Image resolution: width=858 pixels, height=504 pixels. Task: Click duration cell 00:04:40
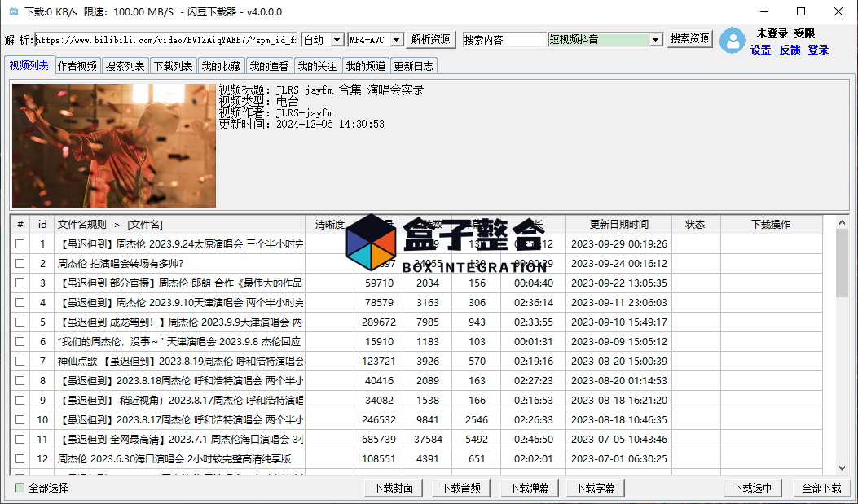pyautogui.click(x=534, y=283)
